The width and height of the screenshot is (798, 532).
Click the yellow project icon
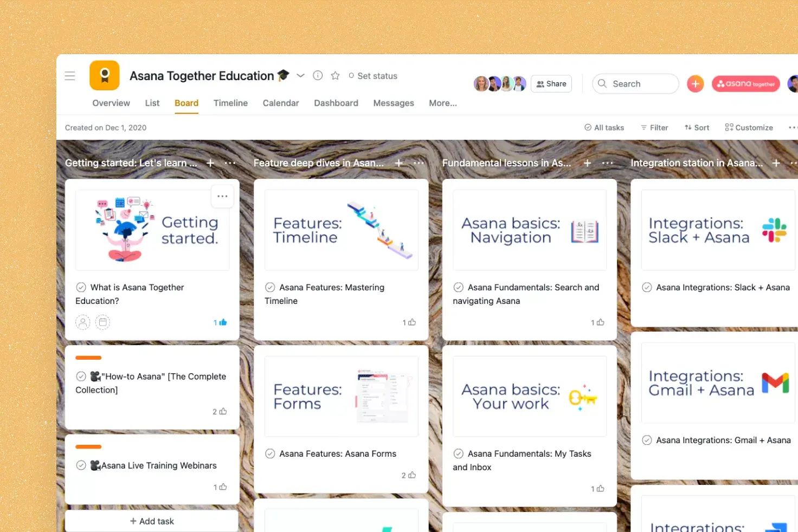[105, 75]
